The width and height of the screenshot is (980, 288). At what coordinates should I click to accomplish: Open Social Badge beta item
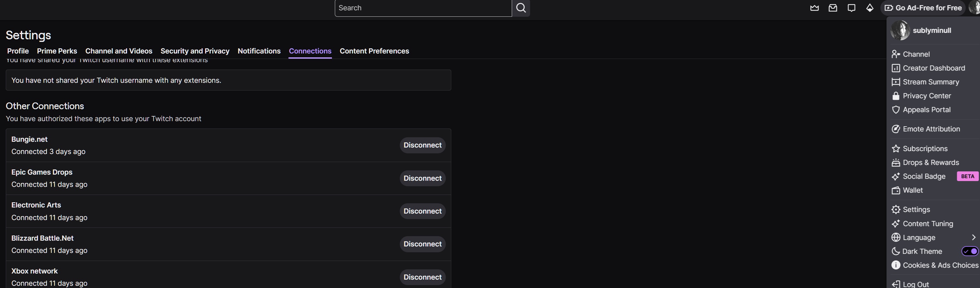(924, 177)
